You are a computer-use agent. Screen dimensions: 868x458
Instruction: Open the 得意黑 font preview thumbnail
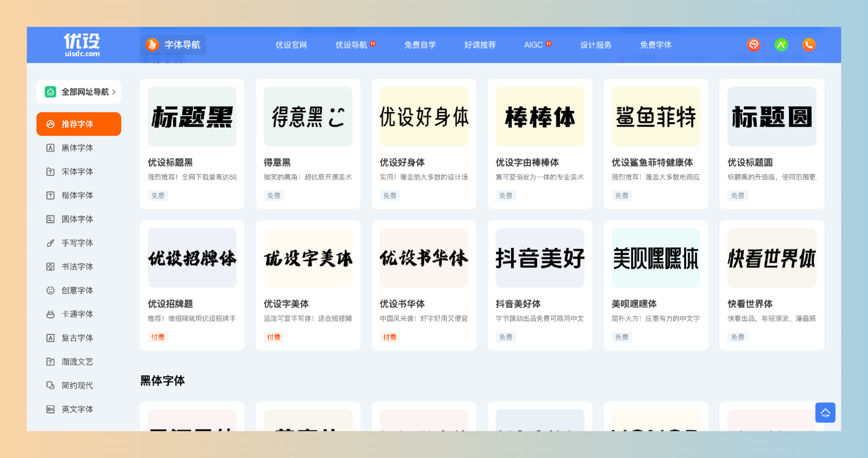[x=308, y=116]
